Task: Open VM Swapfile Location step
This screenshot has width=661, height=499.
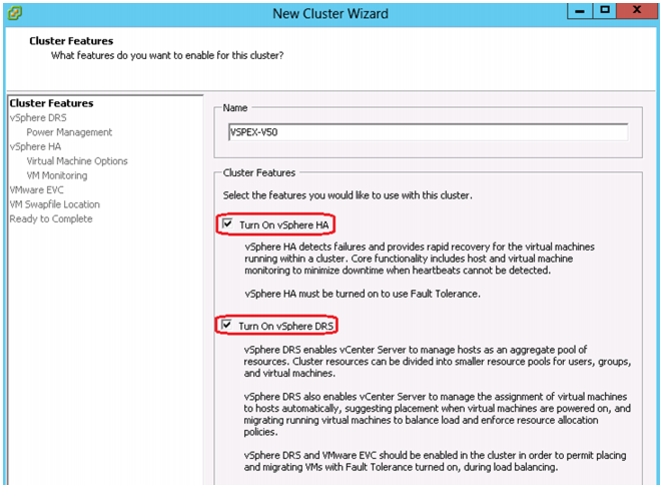Action: (x=55, y=204)
